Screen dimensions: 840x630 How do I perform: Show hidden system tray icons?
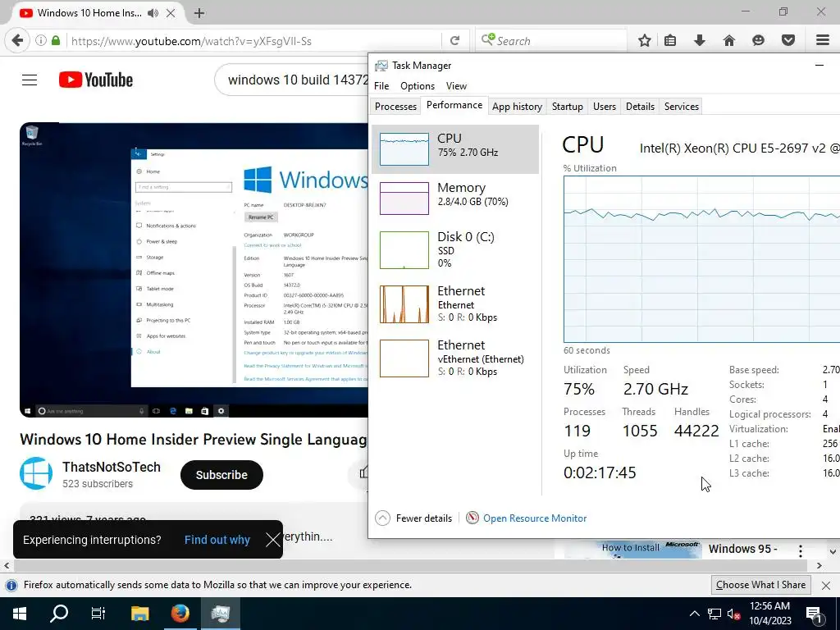pos(694,614)
